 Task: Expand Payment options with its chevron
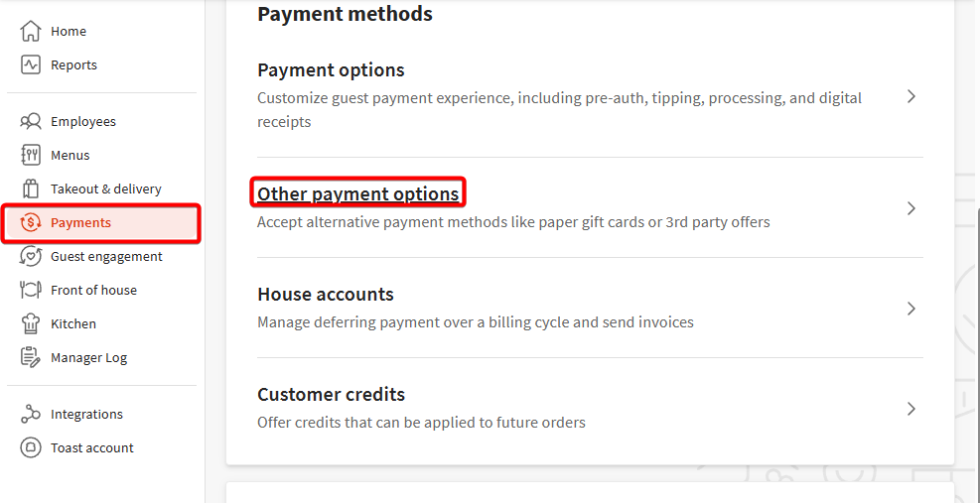point(911,97)
